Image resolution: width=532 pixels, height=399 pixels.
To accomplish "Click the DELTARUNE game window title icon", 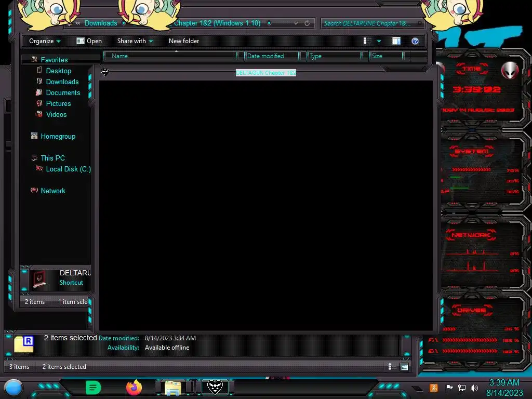I will (x=104, y=72).
